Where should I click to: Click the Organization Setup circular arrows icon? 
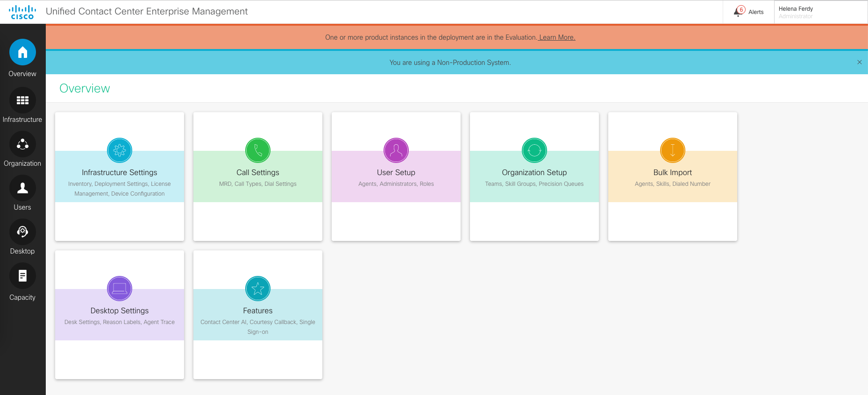tap(534, 150)
